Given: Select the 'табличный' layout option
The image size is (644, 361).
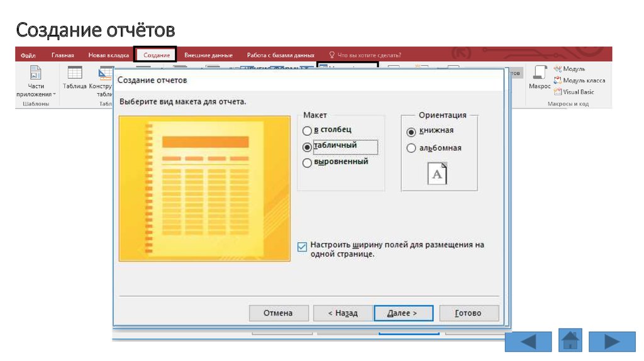Looking at the screenshot, I should (307, 147).
